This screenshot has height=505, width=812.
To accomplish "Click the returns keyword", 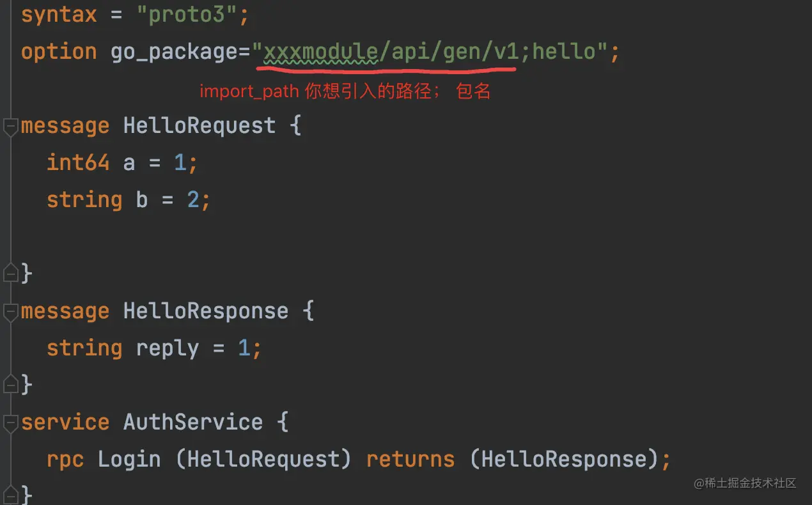I will point(410,460).
